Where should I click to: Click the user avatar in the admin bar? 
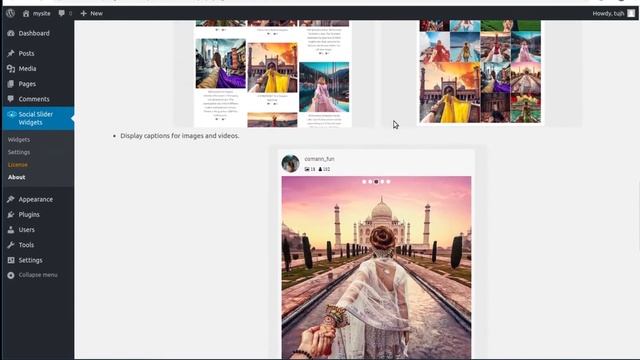pos(631,13)
